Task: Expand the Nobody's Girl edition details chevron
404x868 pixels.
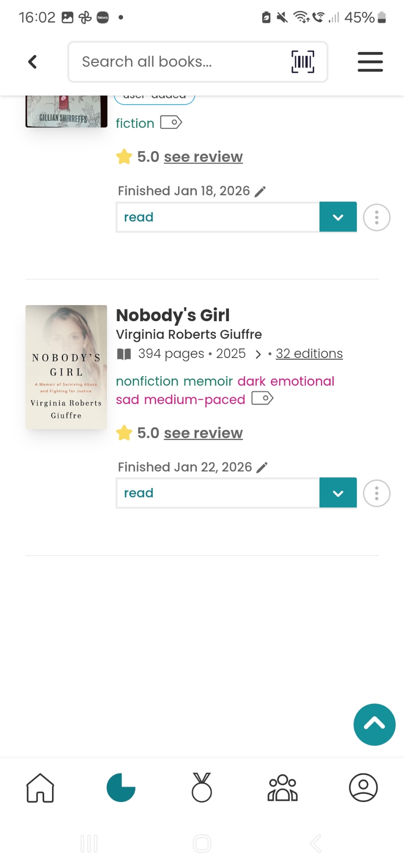Action: [258, 355]
